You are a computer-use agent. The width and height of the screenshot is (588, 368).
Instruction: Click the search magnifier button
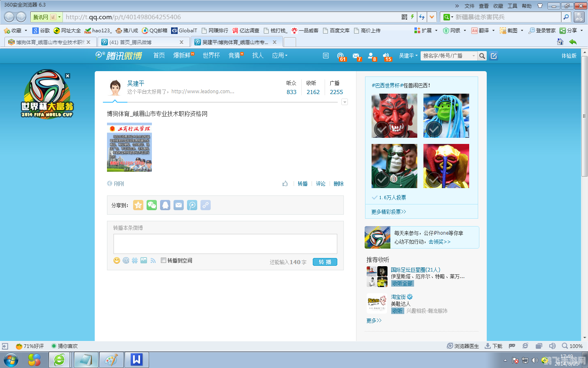tap(482, 56)
